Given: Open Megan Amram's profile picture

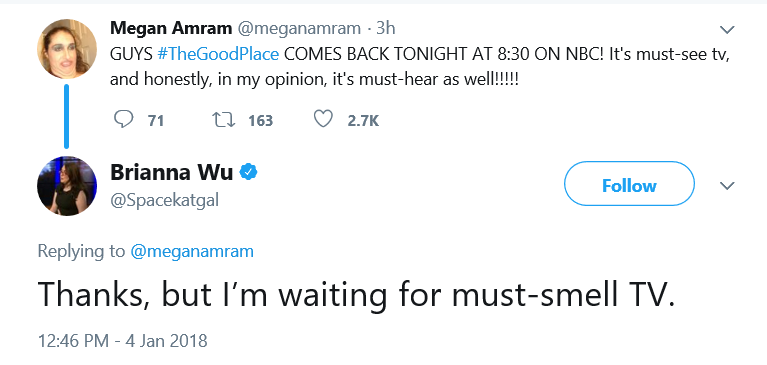Looking at the screenshot, I should point(67,49).
